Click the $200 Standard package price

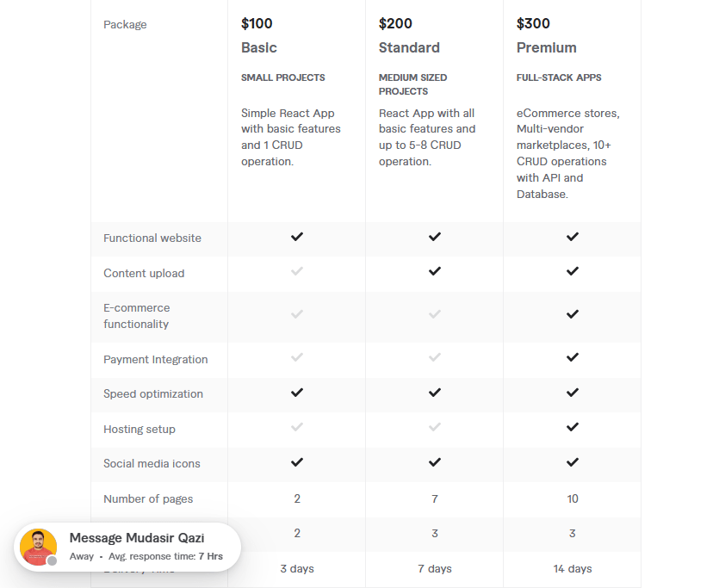tap(394, 23)
